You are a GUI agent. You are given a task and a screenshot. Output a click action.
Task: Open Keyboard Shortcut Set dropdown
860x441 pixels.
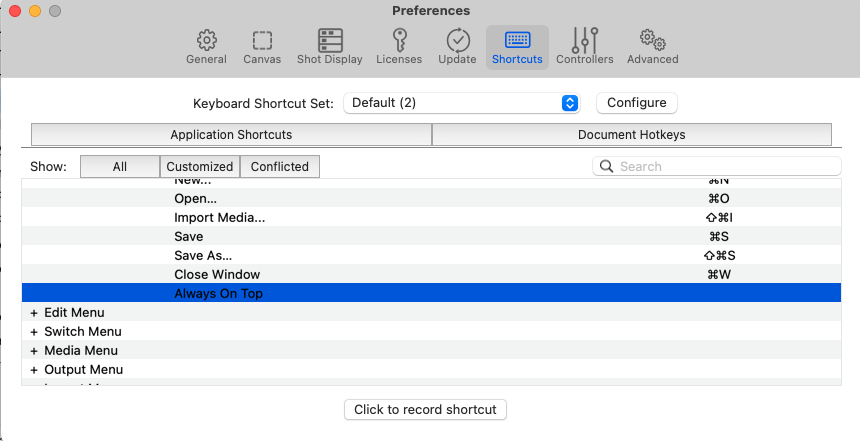tap(461, 103)
